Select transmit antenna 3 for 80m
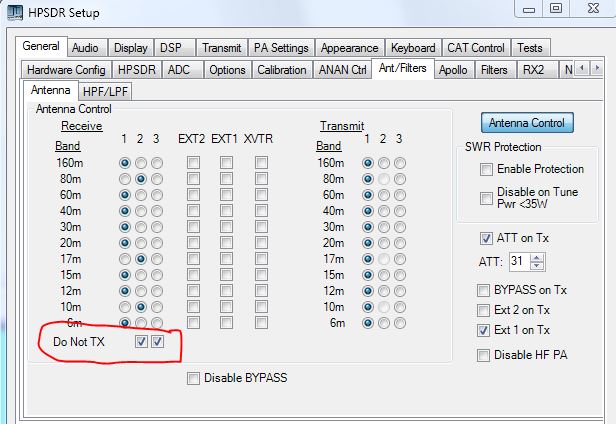The image size is (616, 424). [x=400, y=179]
